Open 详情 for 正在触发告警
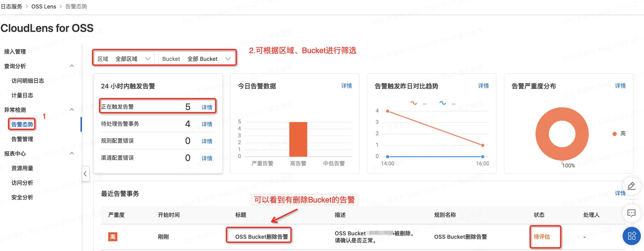Viewport: 644px width, 251px height. [x=207, y=107]
